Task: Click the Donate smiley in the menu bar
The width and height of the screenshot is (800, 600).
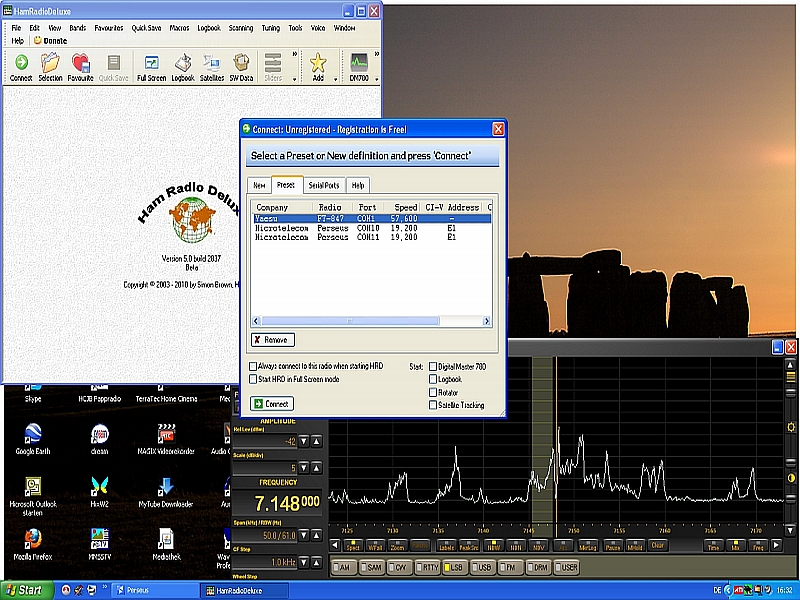Action: coord(50,41)
